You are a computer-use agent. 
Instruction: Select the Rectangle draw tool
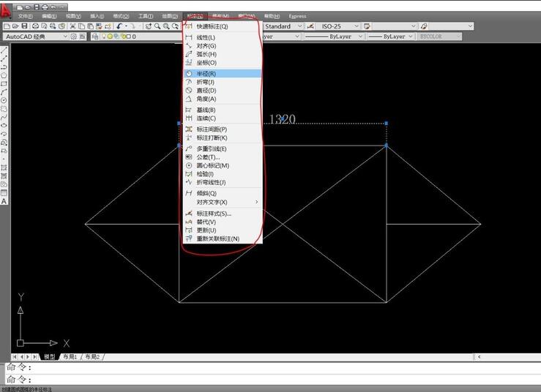(x=4, y=84)
